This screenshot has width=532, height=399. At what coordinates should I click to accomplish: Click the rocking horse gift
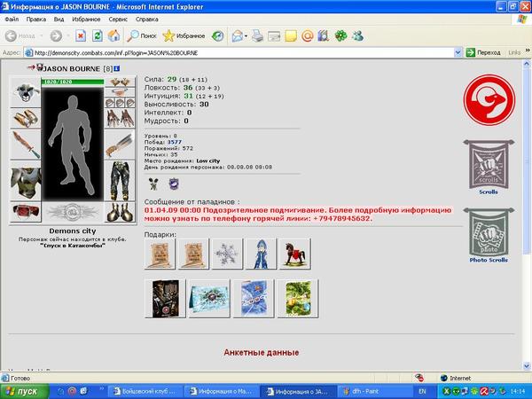[294, 254]
